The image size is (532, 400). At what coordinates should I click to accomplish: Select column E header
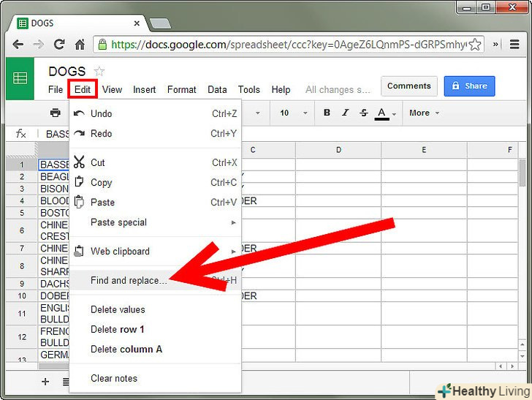pos(424,150)
